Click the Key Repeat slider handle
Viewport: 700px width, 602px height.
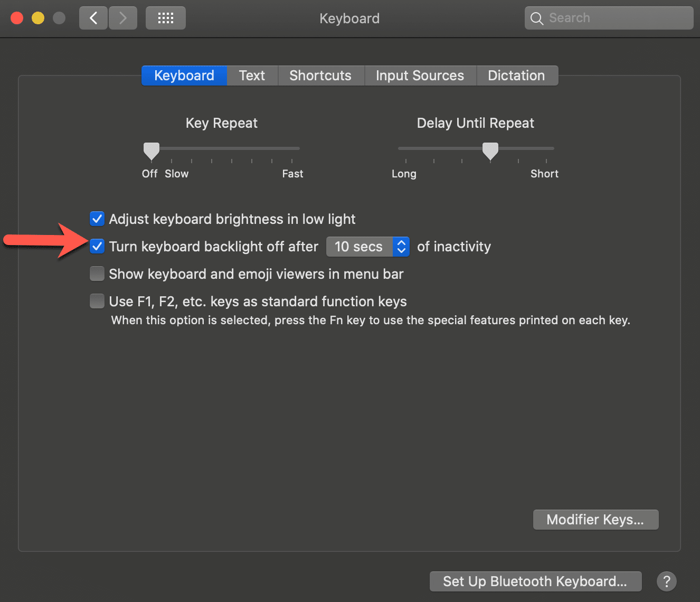pyautogui.click(x=152, y=150)
